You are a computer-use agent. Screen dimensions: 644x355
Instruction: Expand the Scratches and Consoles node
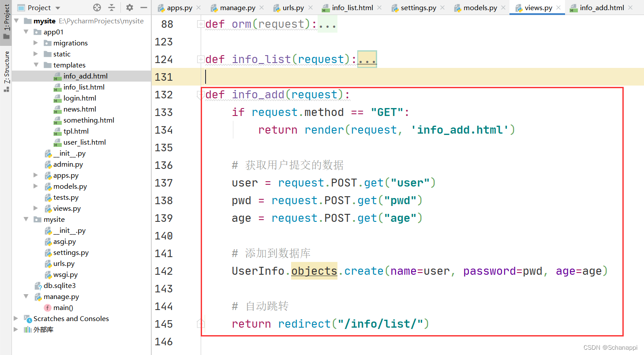pyautogui.click(x=16, y=318)
